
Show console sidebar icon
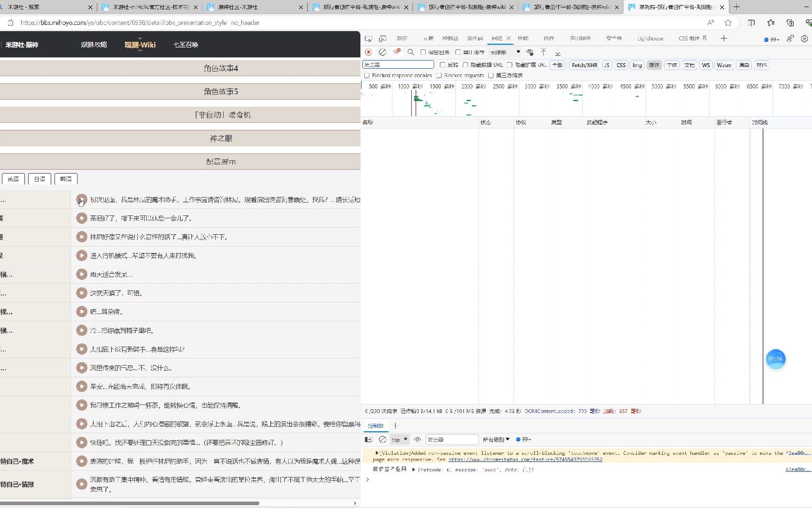click(x=368, y=439)
